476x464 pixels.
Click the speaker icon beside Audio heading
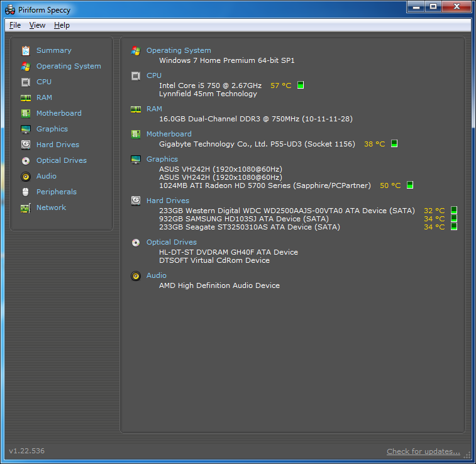pyautogui.click(x=136, y=276)
